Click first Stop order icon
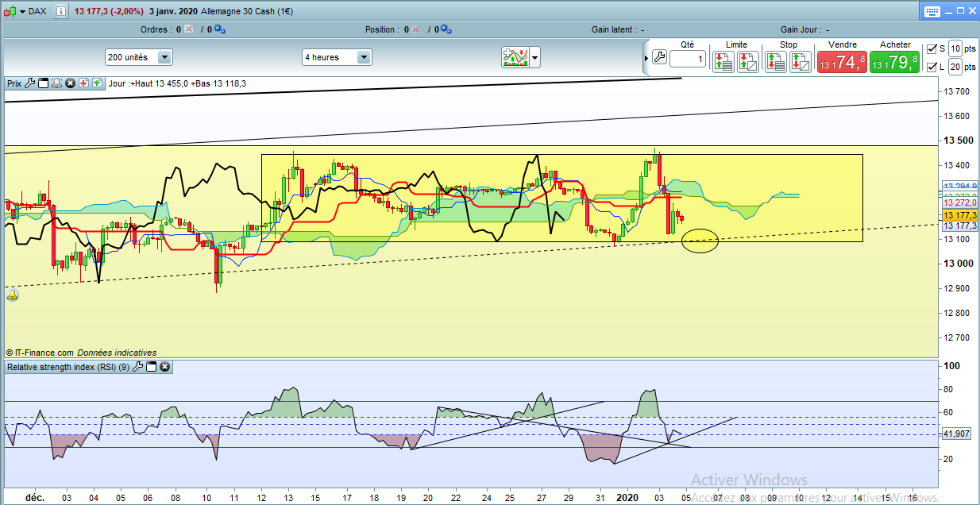 [775, 62]
